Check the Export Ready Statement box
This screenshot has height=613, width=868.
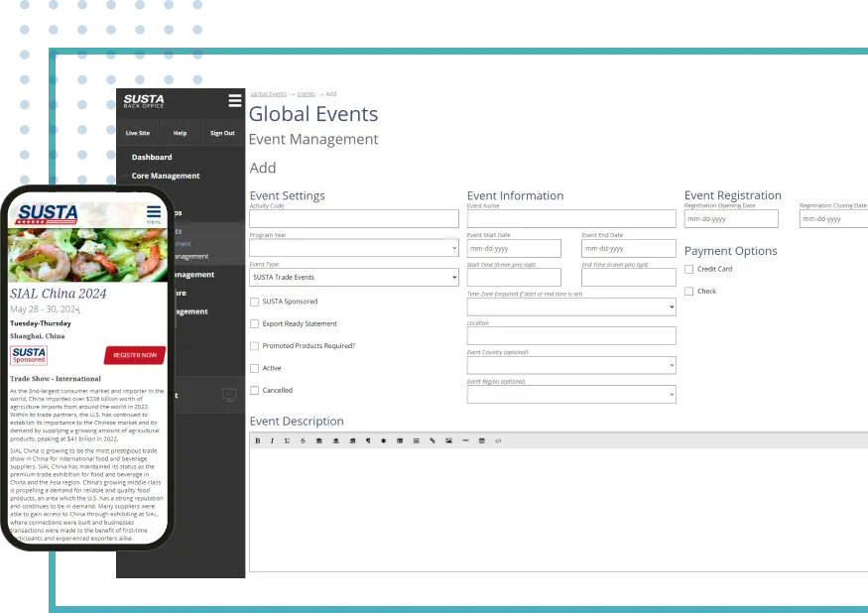click(x=255, y=323)
